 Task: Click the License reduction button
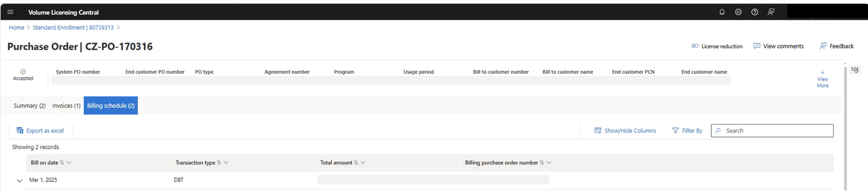tap(717, 46)
